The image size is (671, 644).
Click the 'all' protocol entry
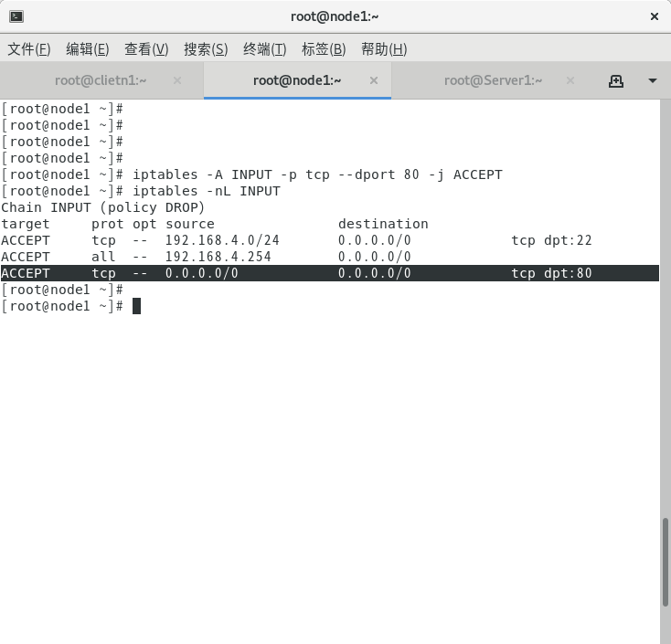(x=103, y=257)
